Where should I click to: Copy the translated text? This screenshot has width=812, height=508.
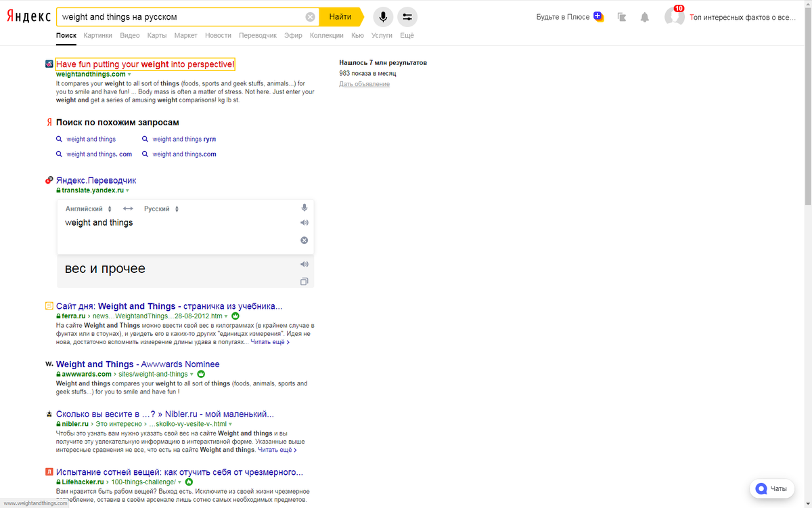304,281
